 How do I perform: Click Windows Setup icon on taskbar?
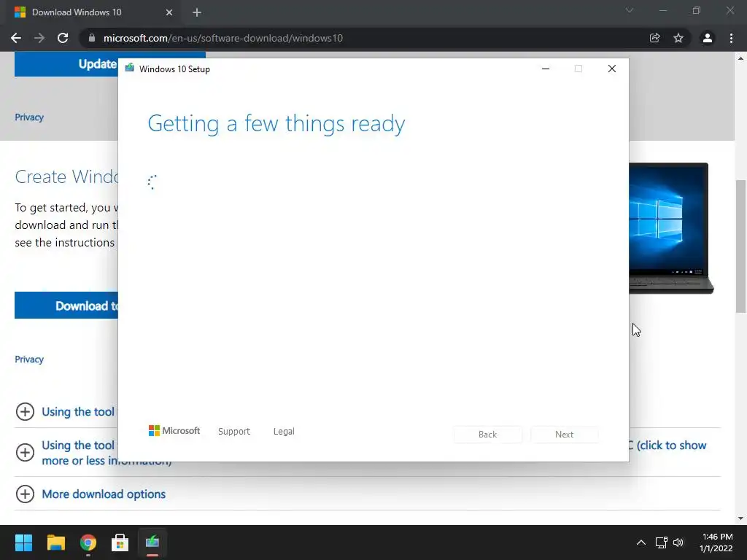tap(152, 542)
